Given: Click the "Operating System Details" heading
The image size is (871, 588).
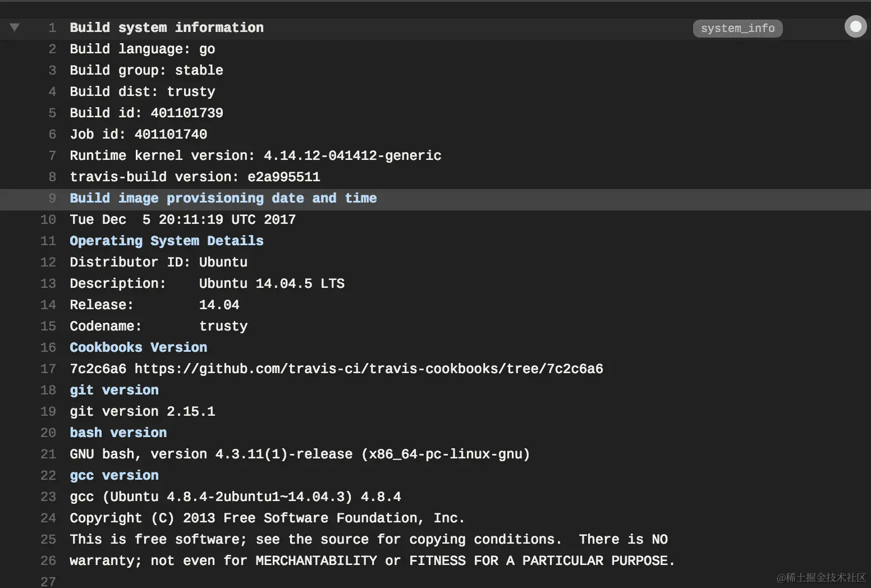Looking at the screenshot, I should click(x=166, y=241).
